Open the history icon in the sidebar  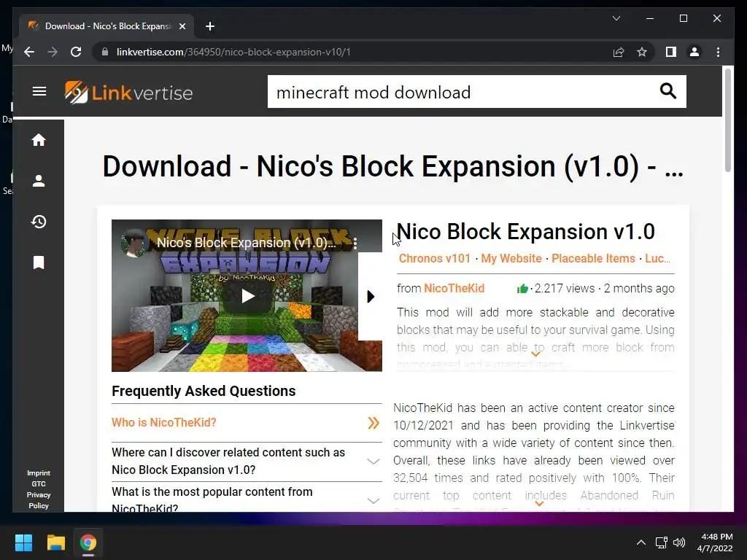[39, 222]
